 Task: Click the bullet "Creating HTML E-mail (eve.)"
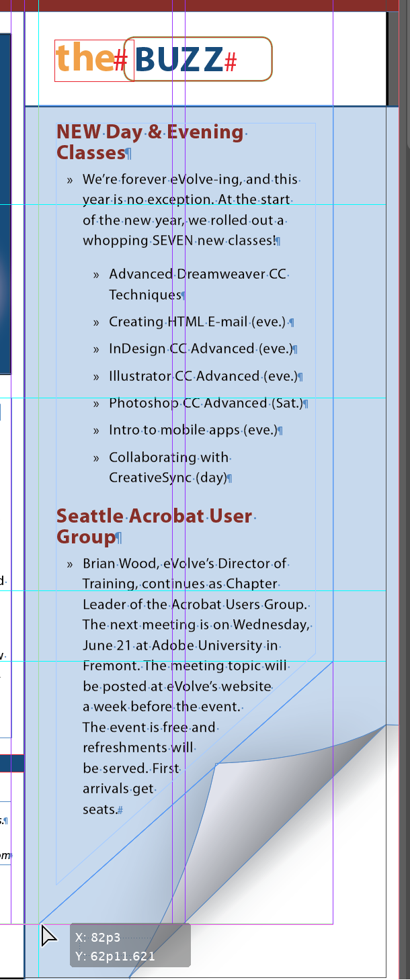(x=198, y=322)
